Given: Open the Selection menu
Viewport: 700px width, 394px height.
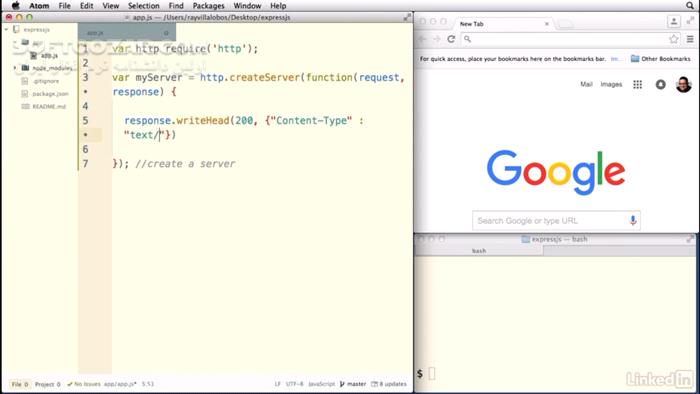Looking at the screenshot, I should pyautogui.click(x=144, y=6).
